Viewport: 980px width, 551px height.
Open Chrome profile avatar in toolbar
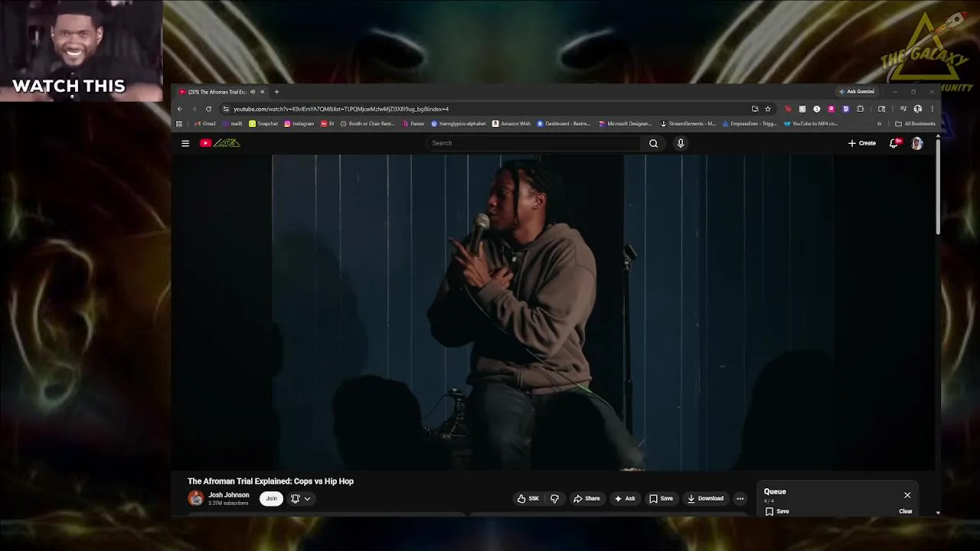coord(917,109)
